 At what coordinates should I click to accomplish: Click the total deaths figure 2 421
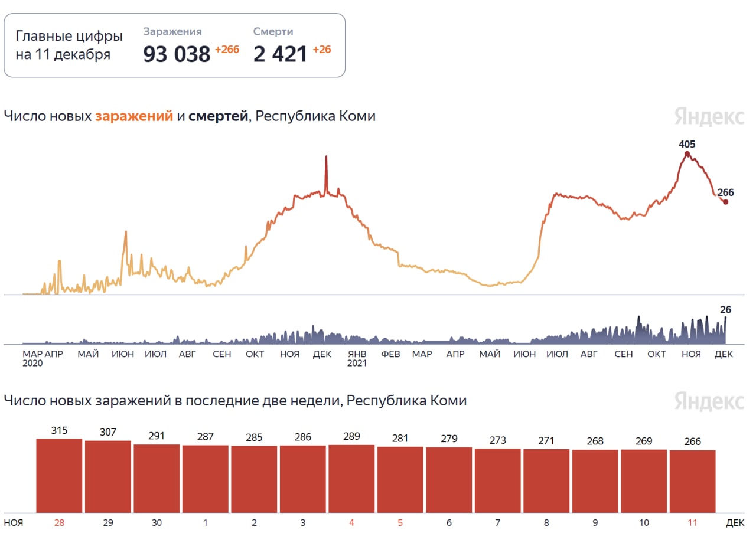pyautogui.click(x=281, y=54)
